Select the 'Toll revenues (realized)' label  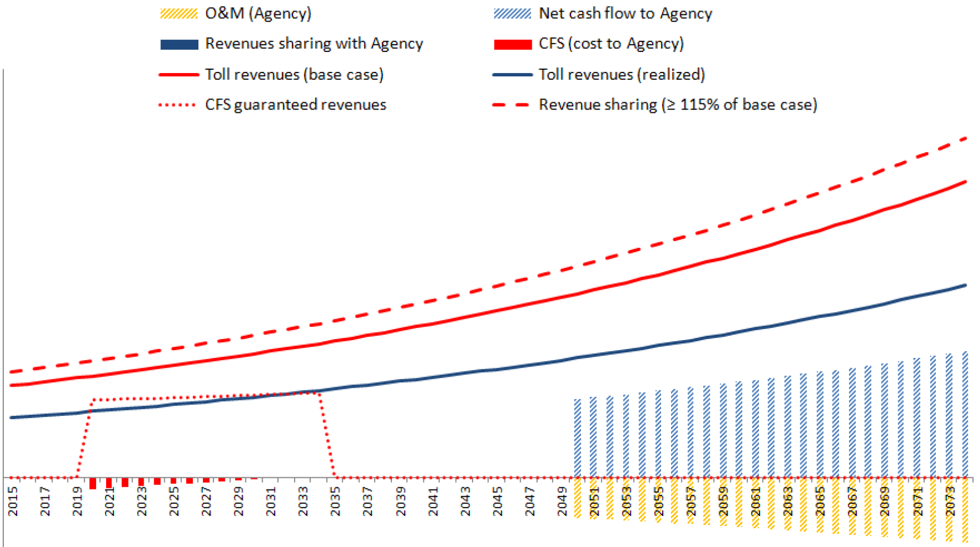622,75
